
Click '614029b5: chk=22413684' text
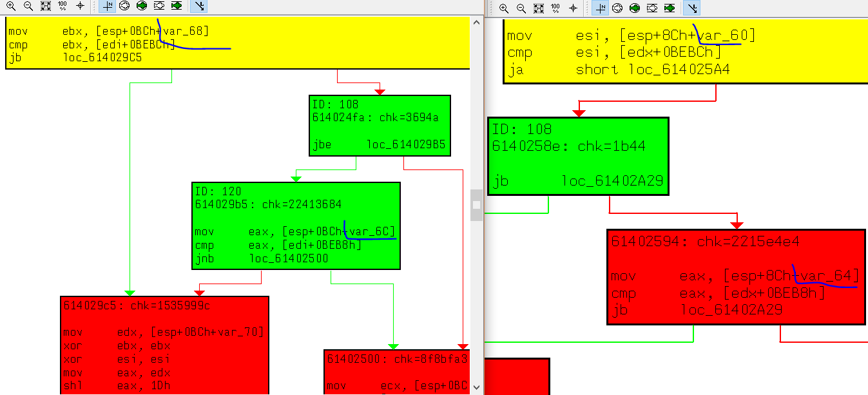[268, 204]
